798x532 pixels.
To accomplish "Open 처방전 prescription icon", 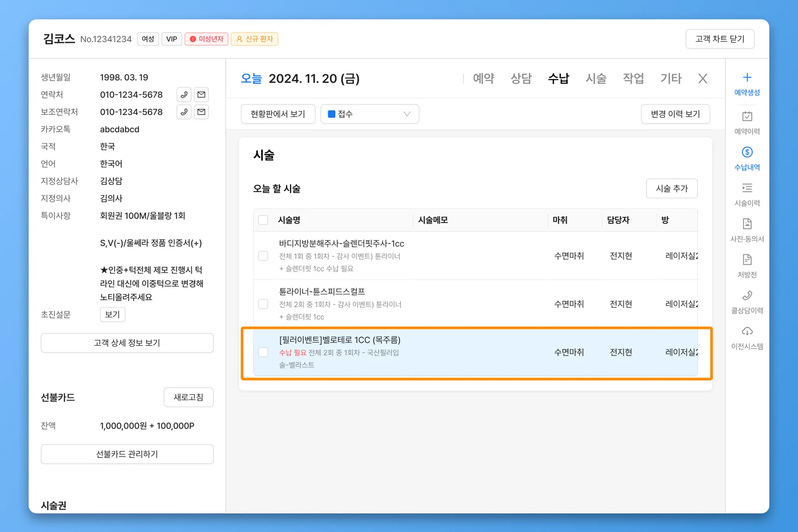I will pos(747,260).
